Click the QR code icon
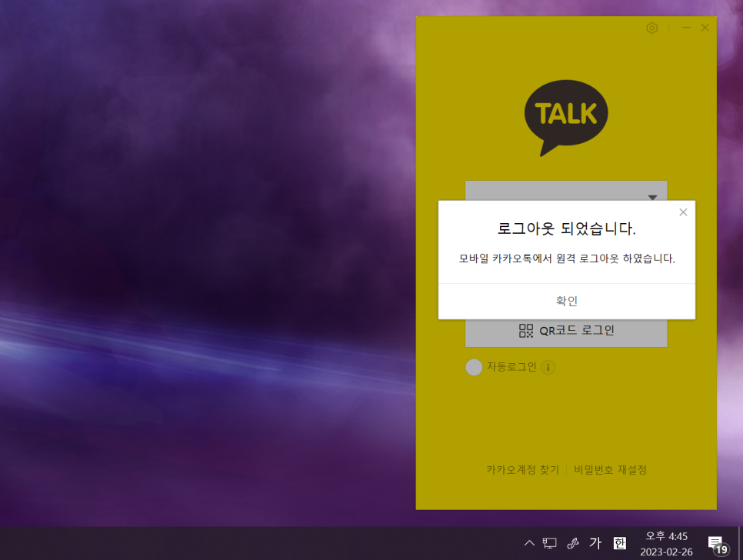 526,331
